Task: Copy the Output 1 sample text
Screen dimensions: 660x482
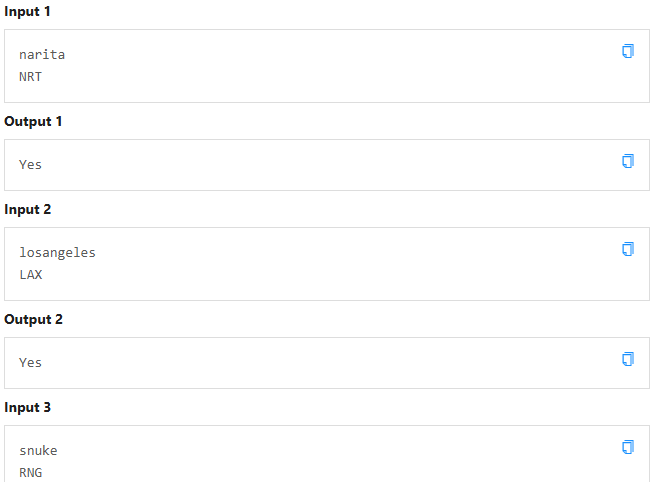Action: [x=628, y=161]
